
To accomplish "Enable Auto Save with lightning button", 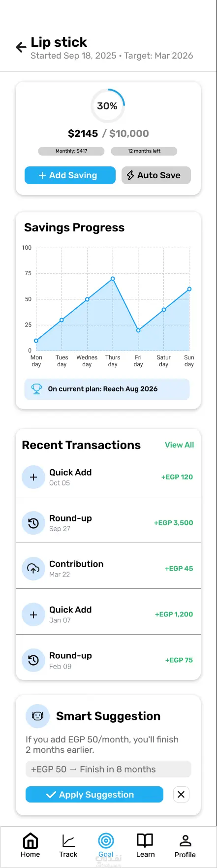I will (156, 175).
